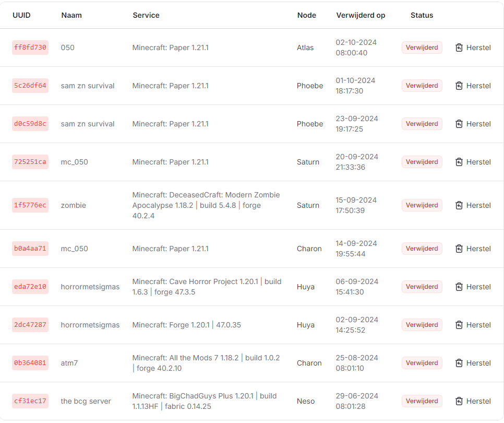Click the restore icon in the atm7 row
This screenshot has width=504, height=423.
[459, 363]
